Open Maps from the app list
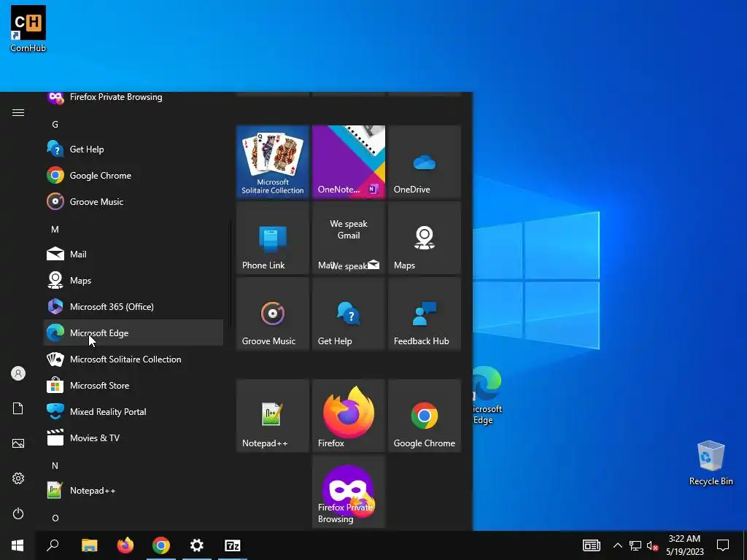Image resolution: width=747 pixels, height=560 pixels. coord(133,281)
